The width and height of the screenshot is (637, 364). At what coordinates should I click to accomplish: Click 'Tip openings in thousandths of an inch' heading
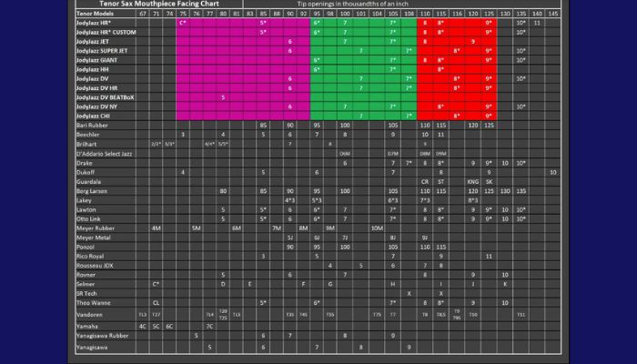point(353,4)
